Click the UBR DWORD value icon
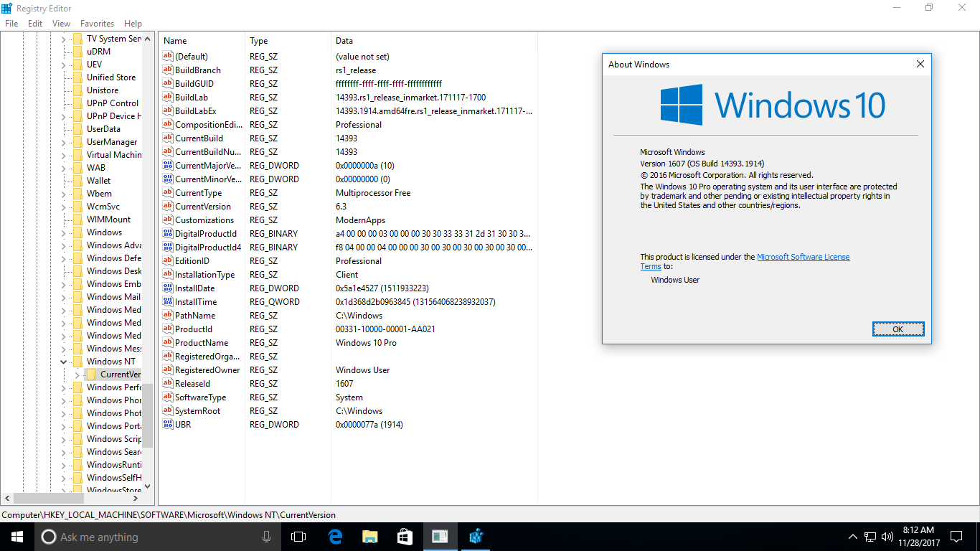980x551 pixels. pyautogui.click(x=168, y=425)
